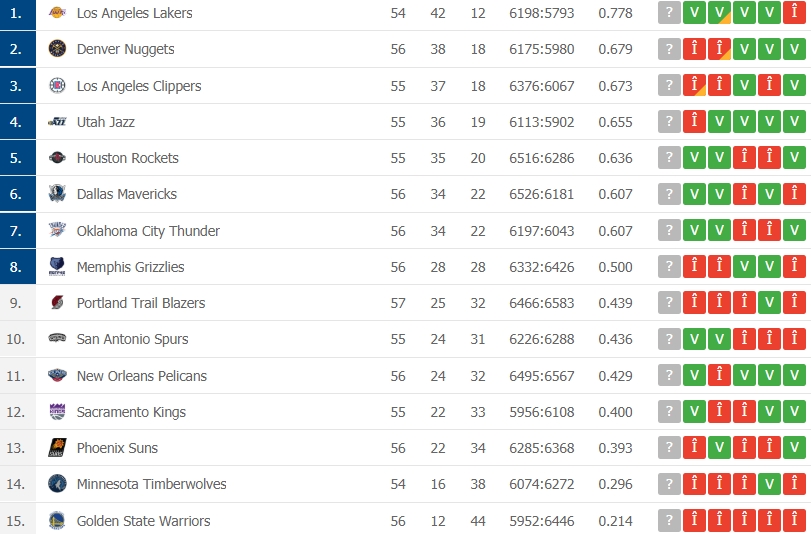811x534 pixels.
Task: Open the Memphis Grizzlies team page
Action: [x=130, y=267]
